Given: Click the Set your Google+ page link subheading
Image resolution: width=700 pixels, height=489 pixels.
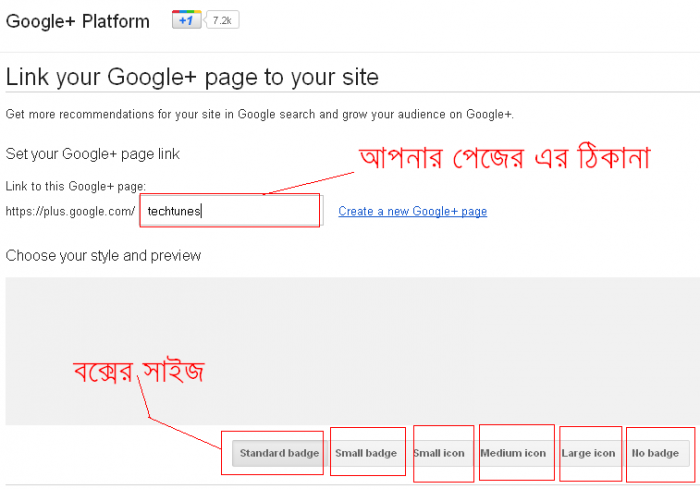Looking at the screenshot, I should 92,154.
